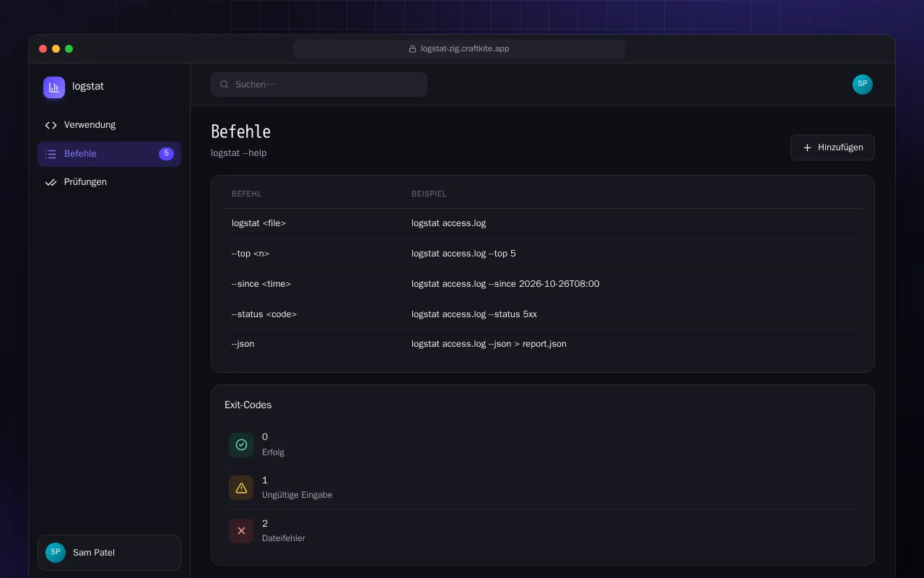Focus the Suchen search field

tap(319, 85)
